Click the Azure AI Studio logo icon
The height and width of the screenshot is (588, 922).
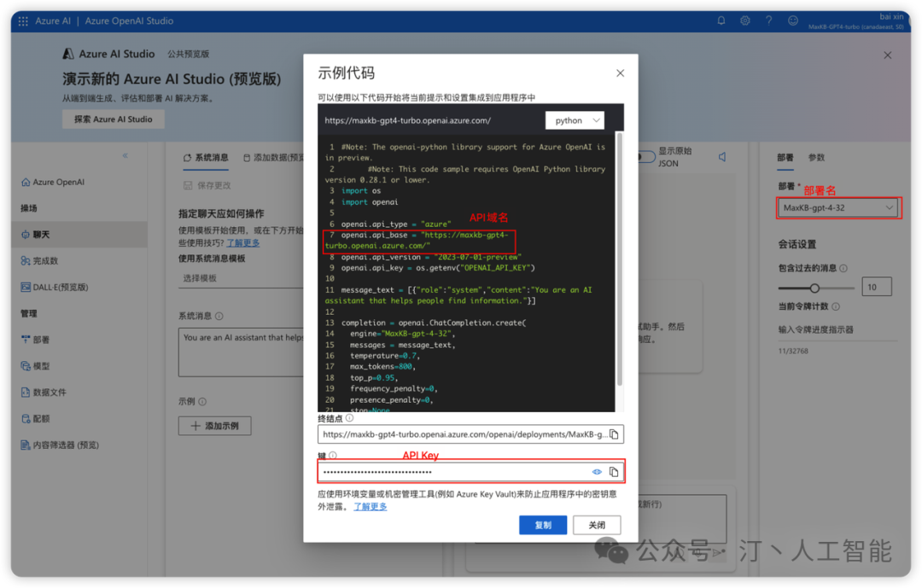68,54
